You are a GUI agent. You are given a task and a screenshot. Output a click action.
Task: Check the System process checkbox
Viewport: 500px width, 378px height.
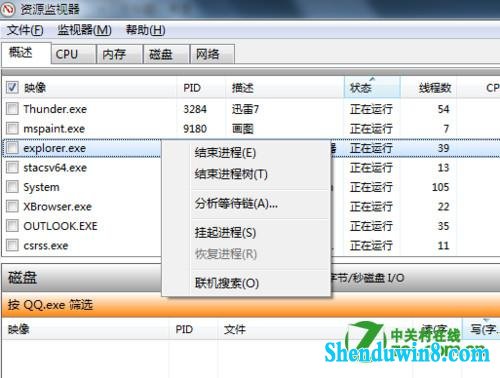point(12,187)
